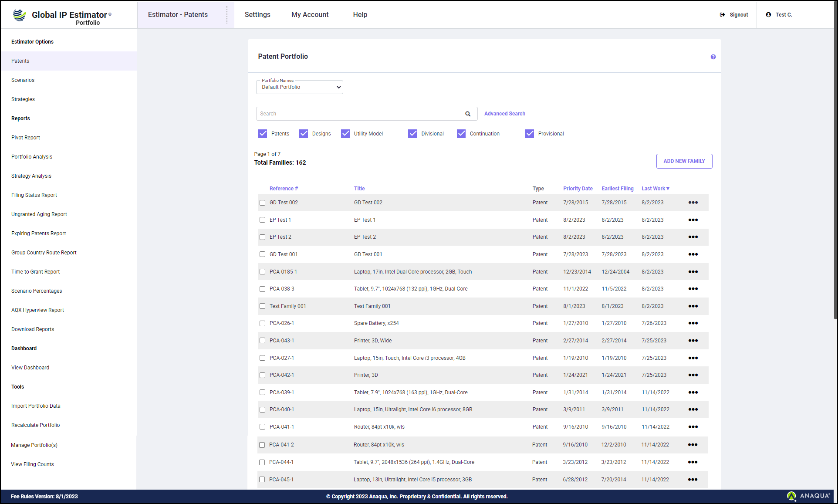Open actions menu for GD Test 002 row
Image resolution: width=838 pixels, height=504 pixels.
coord(693,203)
